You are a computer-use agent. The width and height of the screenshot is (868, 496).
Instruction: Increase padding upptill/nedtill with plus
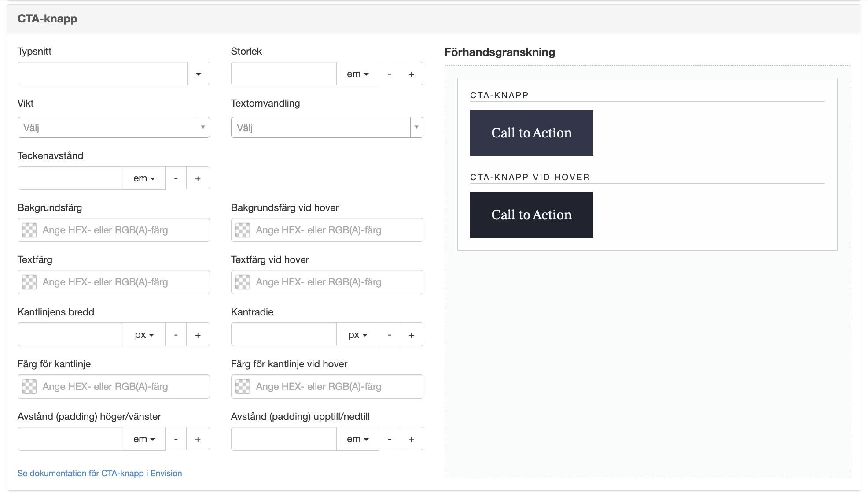[412, 439]
